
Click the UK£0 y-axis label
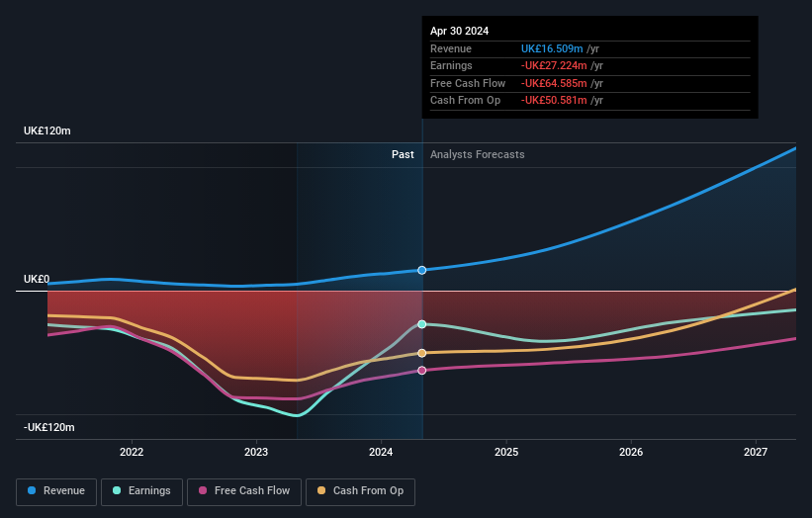37,279
